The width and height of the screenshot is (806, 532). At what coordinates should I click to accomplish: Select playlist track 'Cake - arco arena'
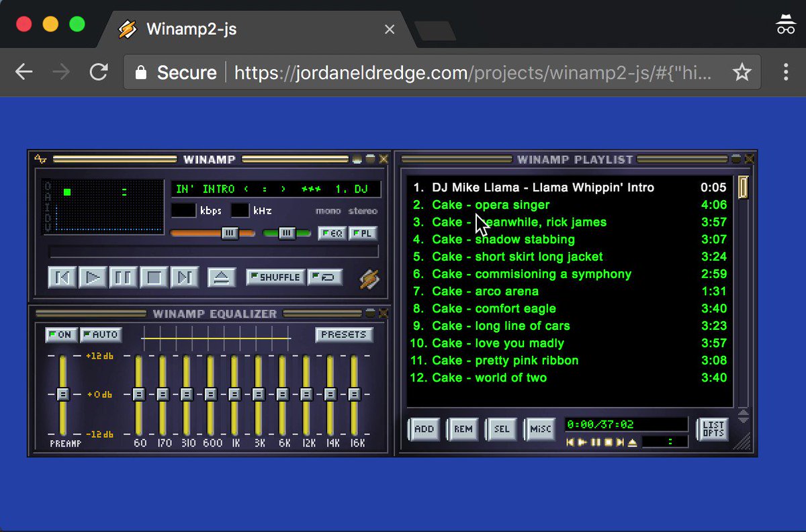pos(568,292)
